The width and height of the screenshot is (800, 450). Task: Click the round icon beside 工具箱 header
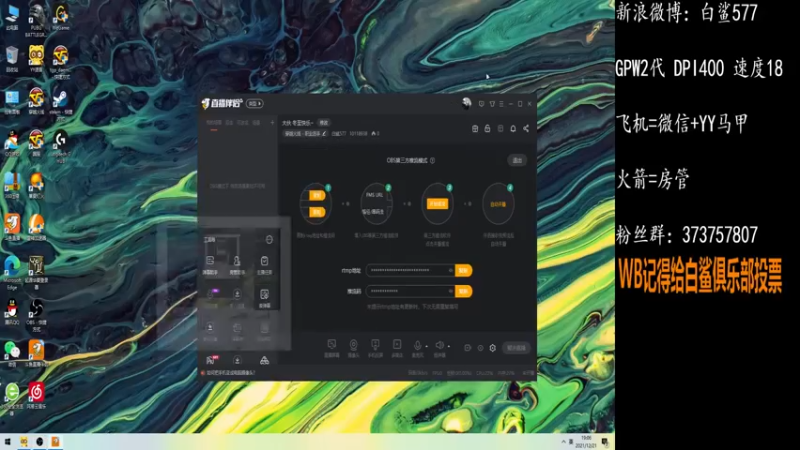(269, 239)
